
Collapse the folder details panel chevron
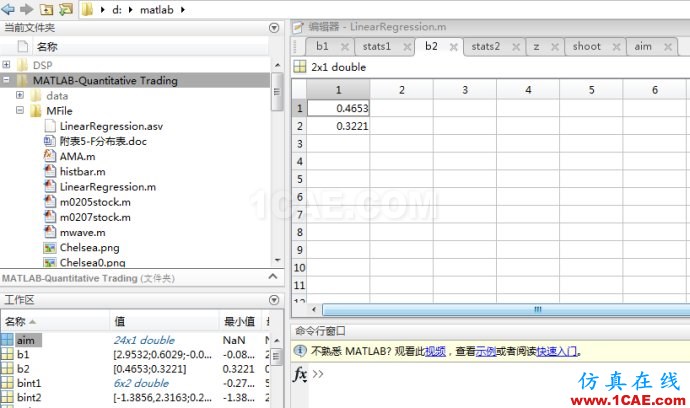point(273,277)
